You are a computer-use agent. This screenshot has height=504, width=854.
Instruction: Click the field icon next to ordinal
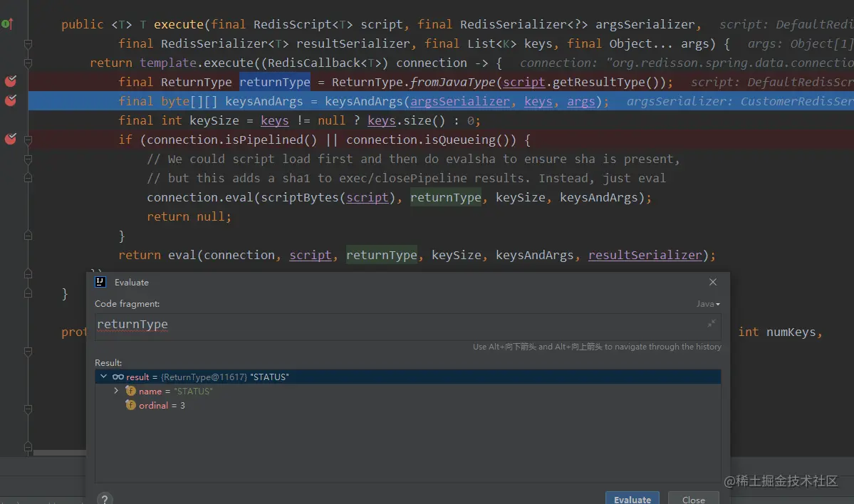(131, 405)
